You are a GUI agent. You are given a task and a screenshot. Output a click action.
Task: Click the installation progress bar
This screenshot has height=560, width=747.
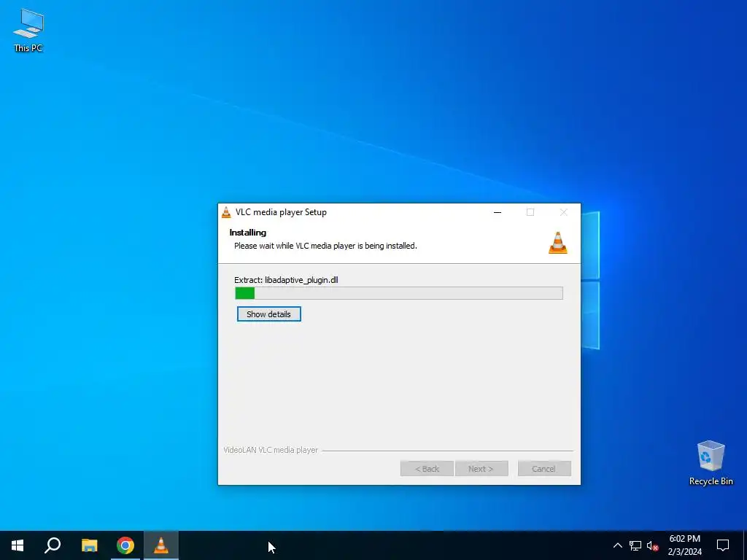[399, 293]
